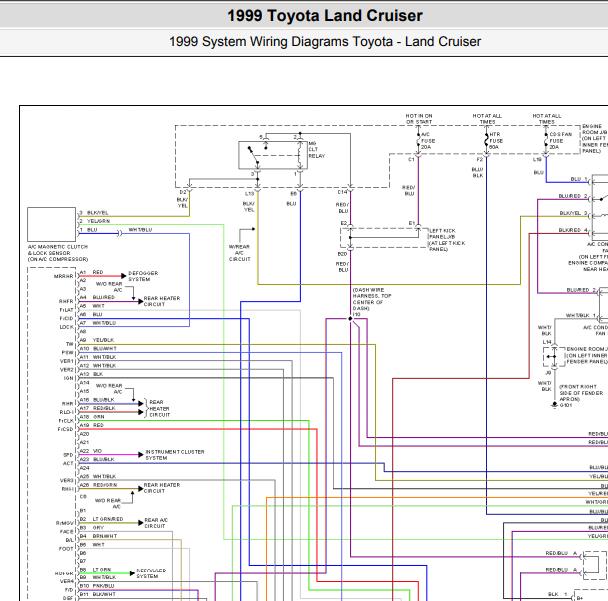This screenshot has width=608, height=601.
Task: Click the "A19 RED" pin label
Action: [92, 425]
